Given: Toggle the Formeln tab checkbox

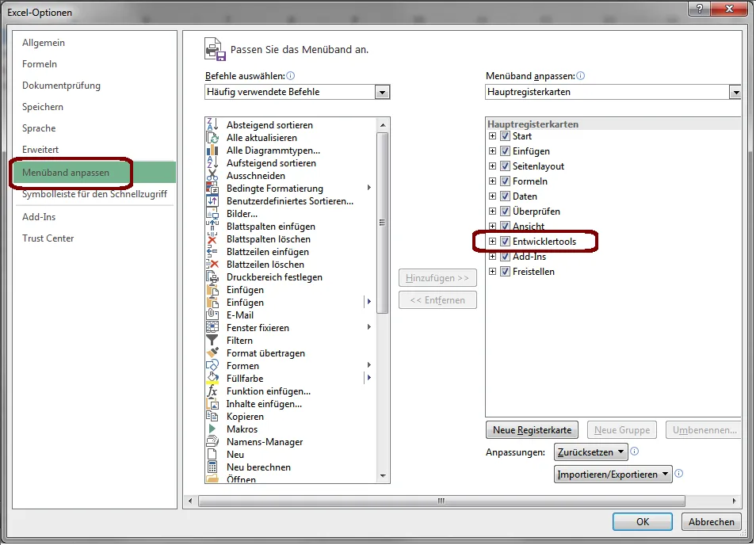Looking at the screenshot, I should [x=505, y=181].
